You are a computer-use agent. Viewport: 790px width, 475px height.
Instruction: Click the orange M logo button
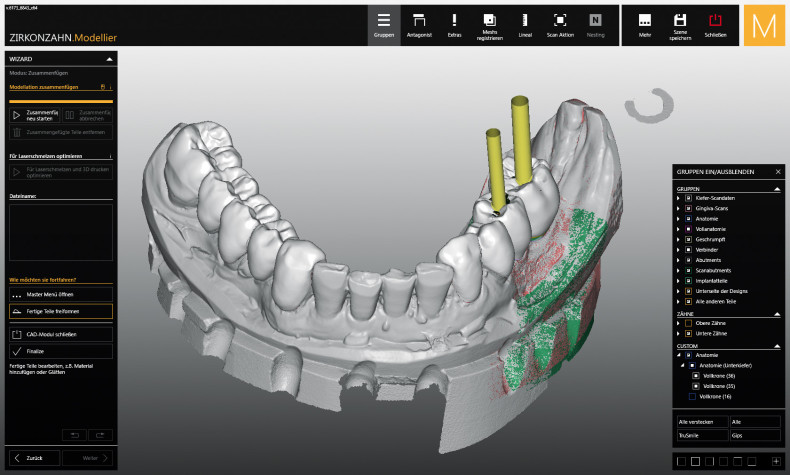coord(764,25)
